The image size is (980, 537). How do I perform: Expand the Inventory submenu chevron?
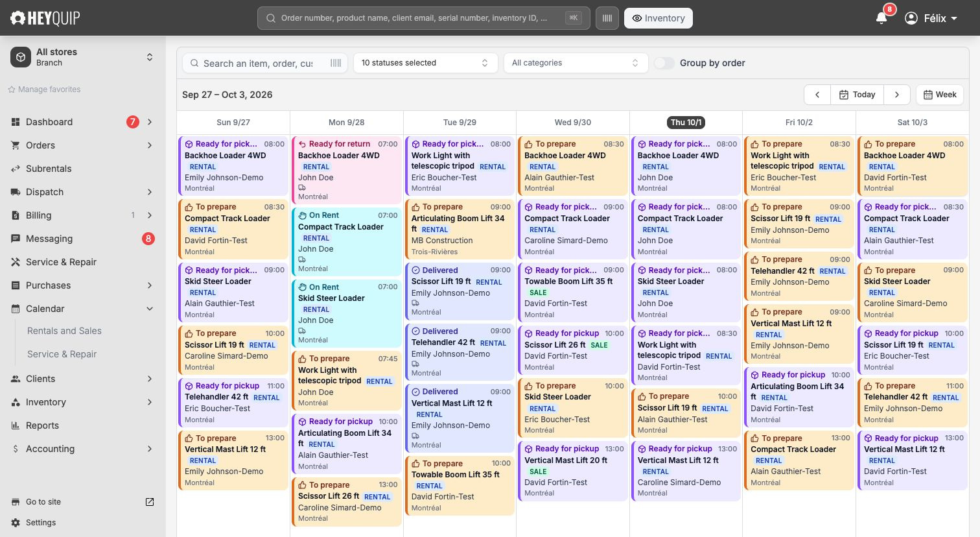[x=150, y=402]
